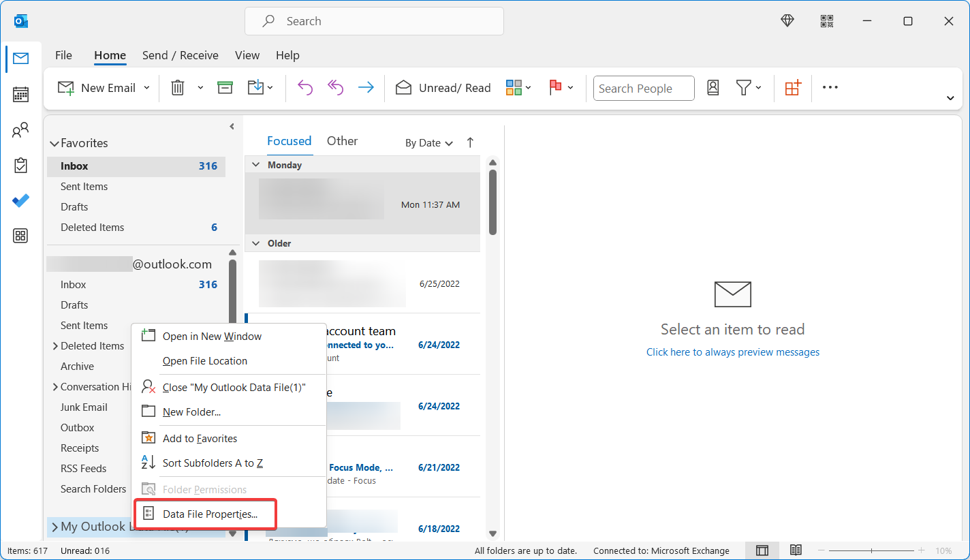Click the Follow Up flag icon

pos(555,88)
